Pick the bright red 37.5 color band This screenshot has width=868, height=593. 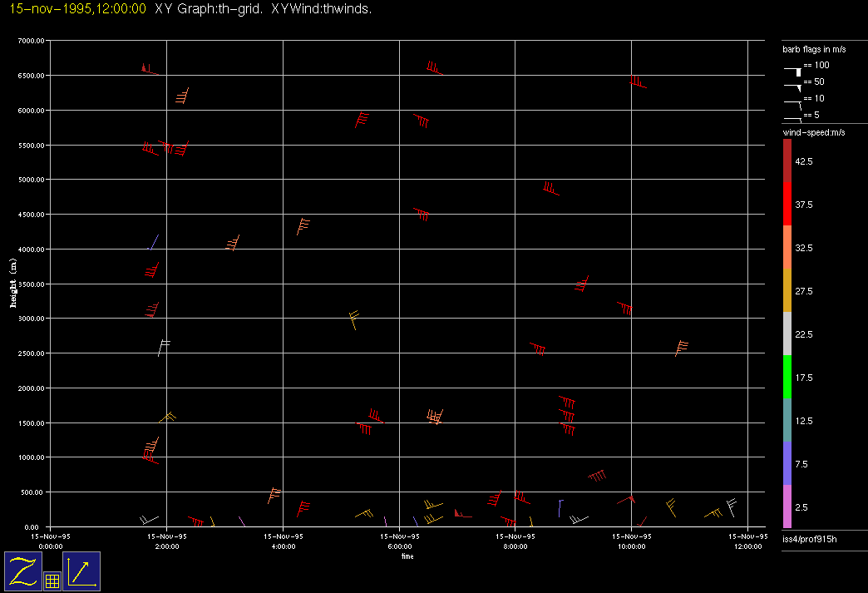pyautogui.click(x=787, y=204)
